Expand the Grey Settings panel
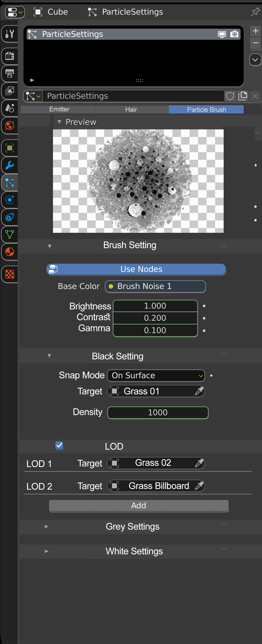The height and width of the screenshot is (644, 262). (x=47, y=526)
